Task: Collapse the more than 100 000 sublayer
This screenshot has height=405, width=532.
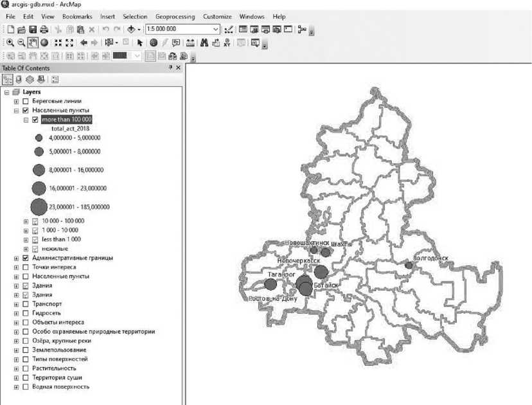Action: coord(26,120)
